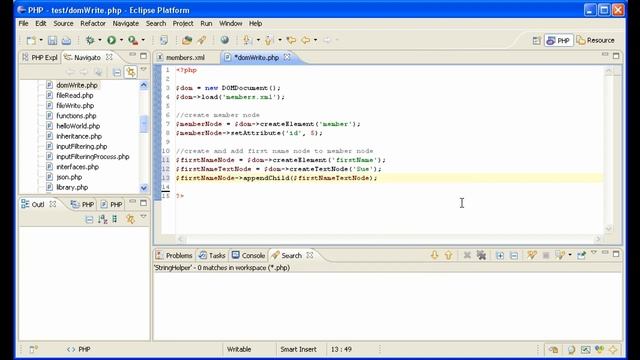This screenshot has width=640, height=360.
Task: Open the Project menu
Action: coord(183,23)
